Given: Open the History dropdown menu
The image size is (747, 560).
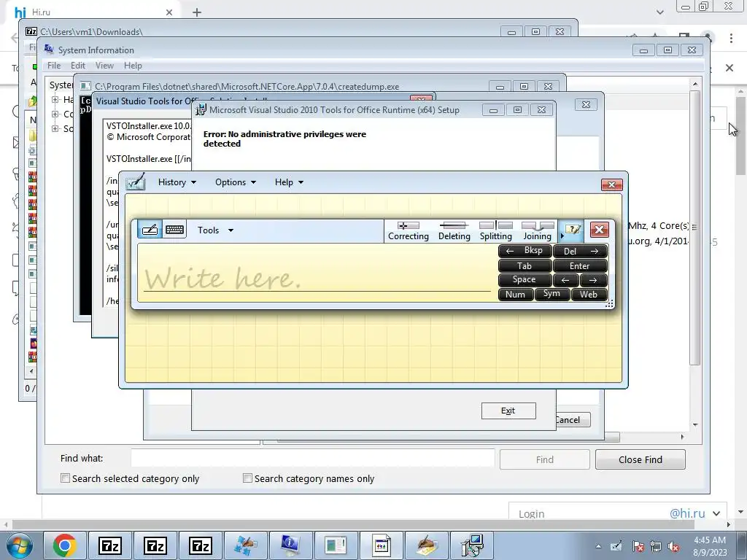Looking at the screenshot, I should tap(177, 182).
